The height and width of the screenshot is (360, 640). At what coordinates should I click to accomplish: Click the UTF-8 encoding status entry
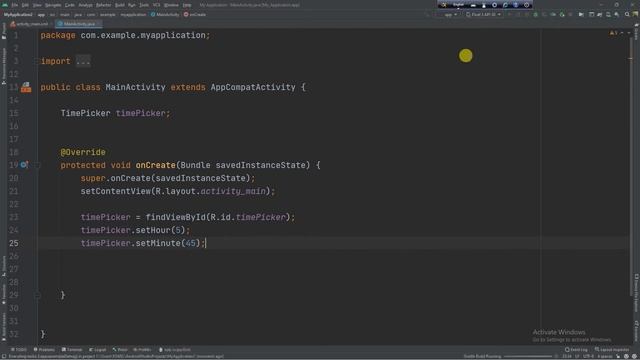coord(589,356)
